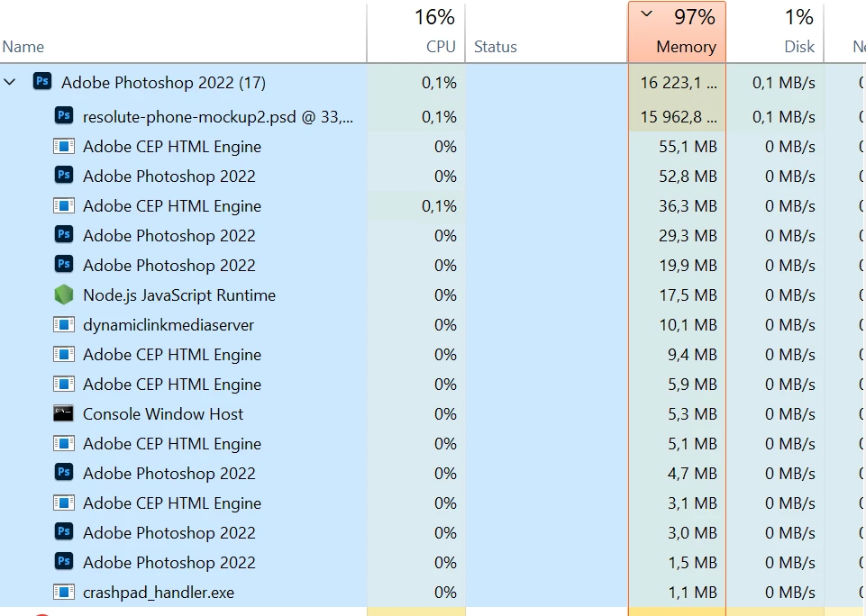866x616 pixels.
Task: Sort by the Memory column header showing 97%
Action: point(677,32)
